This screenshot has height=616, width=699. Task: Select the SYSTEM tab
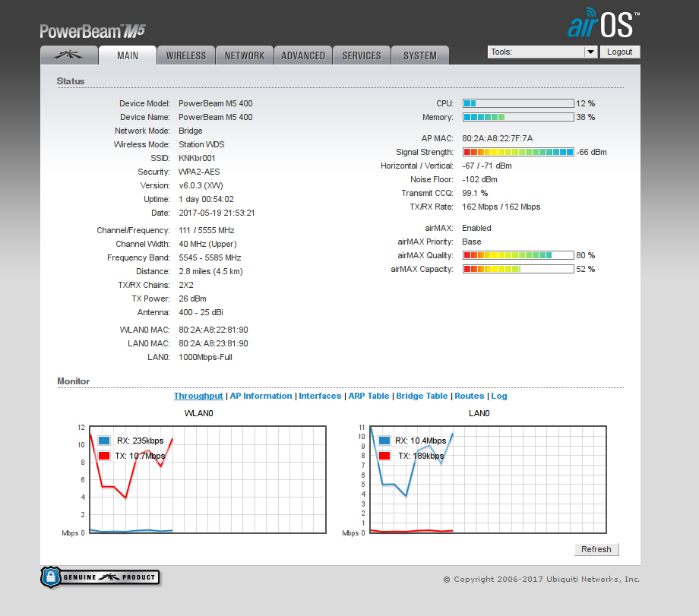tap(420, 55)
